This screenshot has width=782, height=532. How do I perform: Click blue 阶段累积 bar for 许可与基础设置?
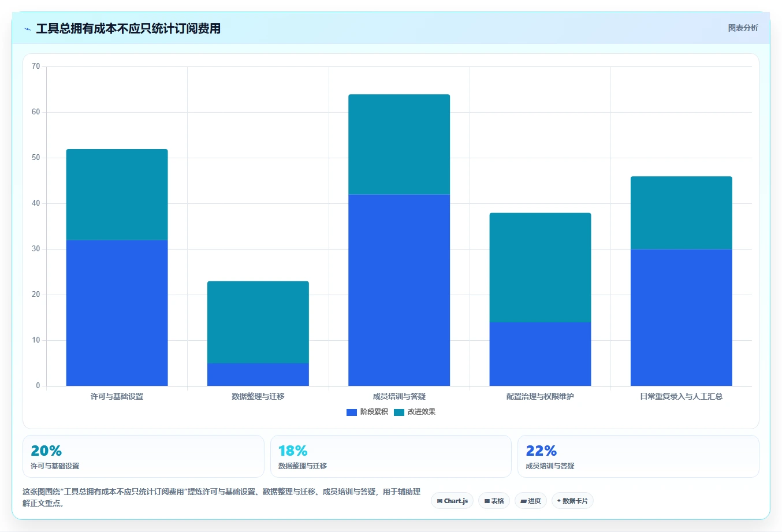(x=117, y=312)
